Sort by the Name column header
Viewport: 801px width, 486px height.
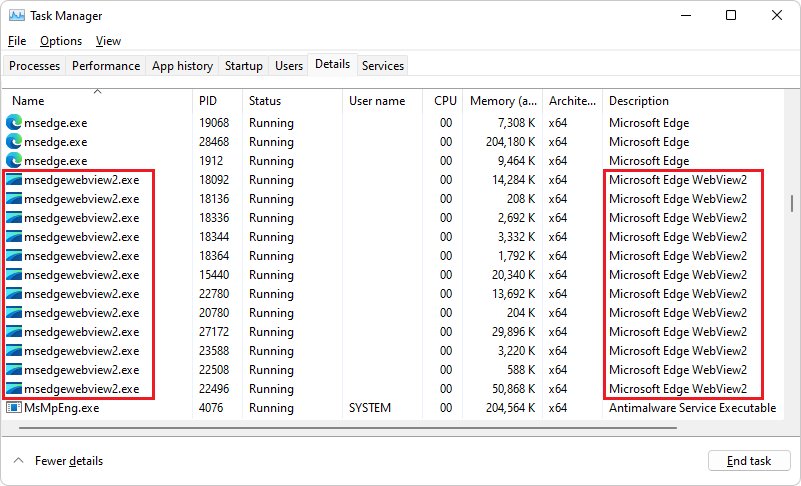pyautogui.click(x=97, y=101)
